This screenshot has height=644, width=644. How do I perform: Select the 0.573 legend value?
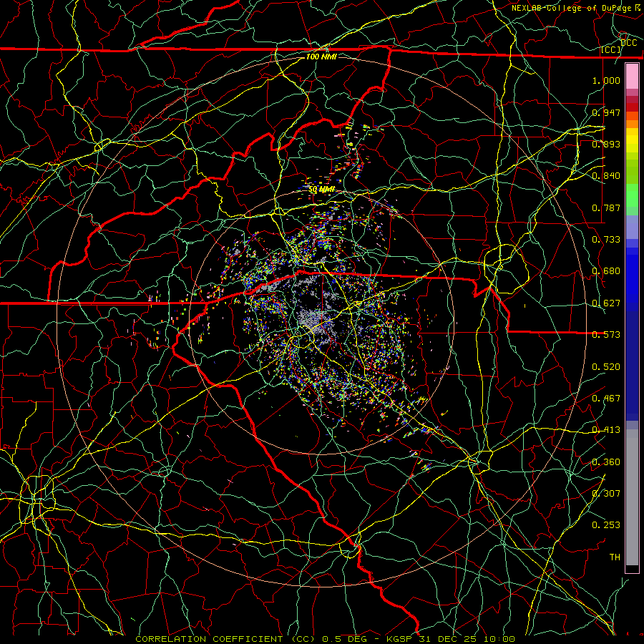pyautogui.click(x=606, y=335)
